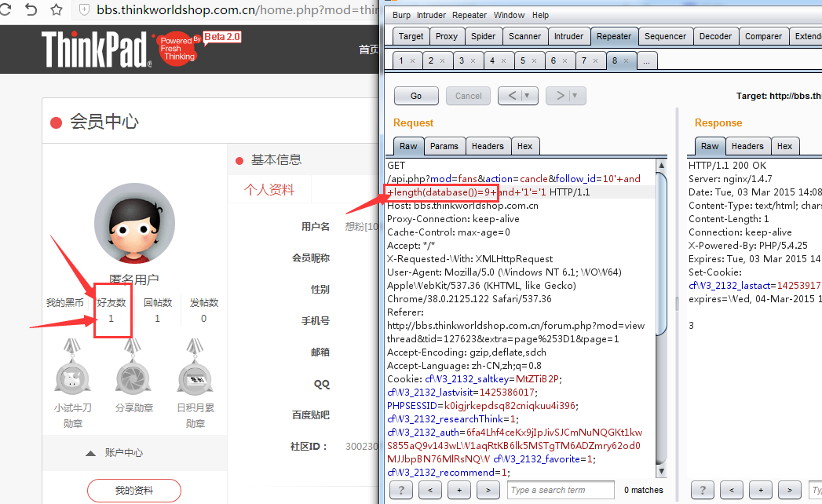Click the user avatar picture
This screenshot has height=504, width=822.
point(134,223)
